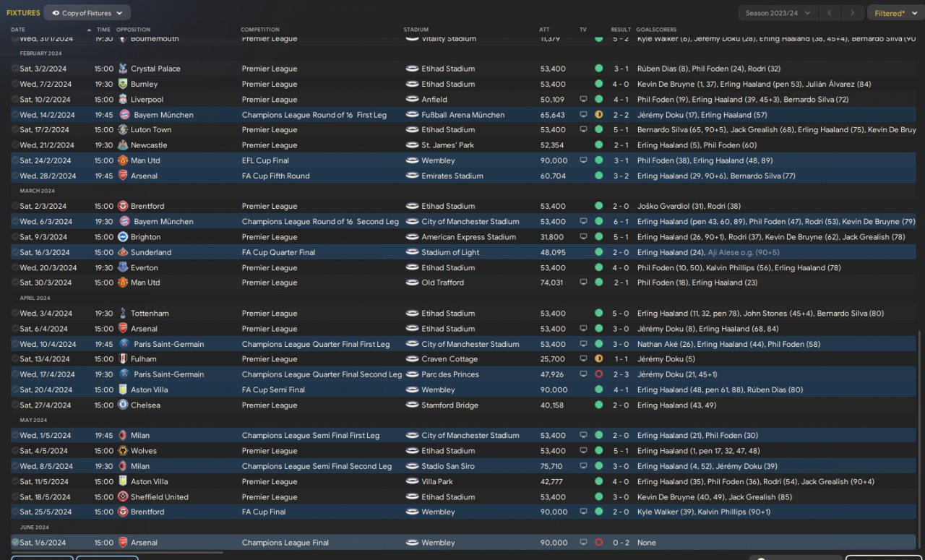The image size is (925, 560).
Task: Click the Brighton club badge
Action: tap(123, 237)
